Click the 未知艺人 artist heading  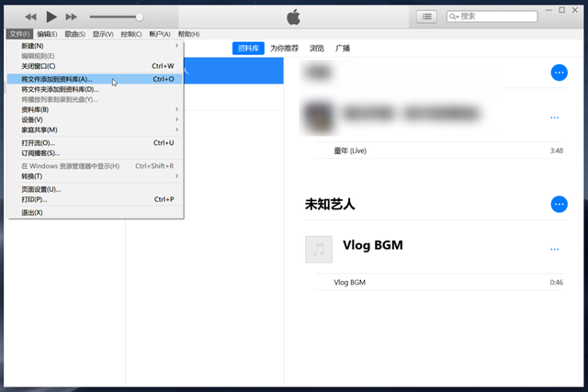(330, 204)
